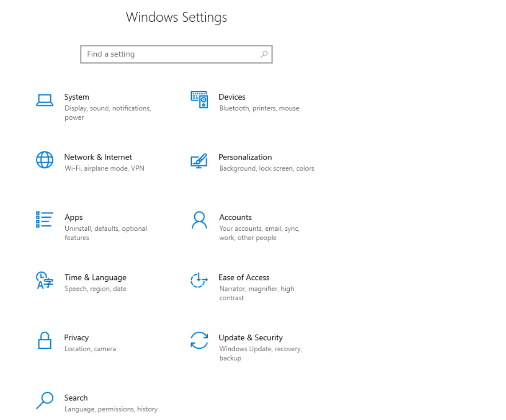Click the Accounts person icon
This screenshot has width=506, height=420.
coord(199,220)
